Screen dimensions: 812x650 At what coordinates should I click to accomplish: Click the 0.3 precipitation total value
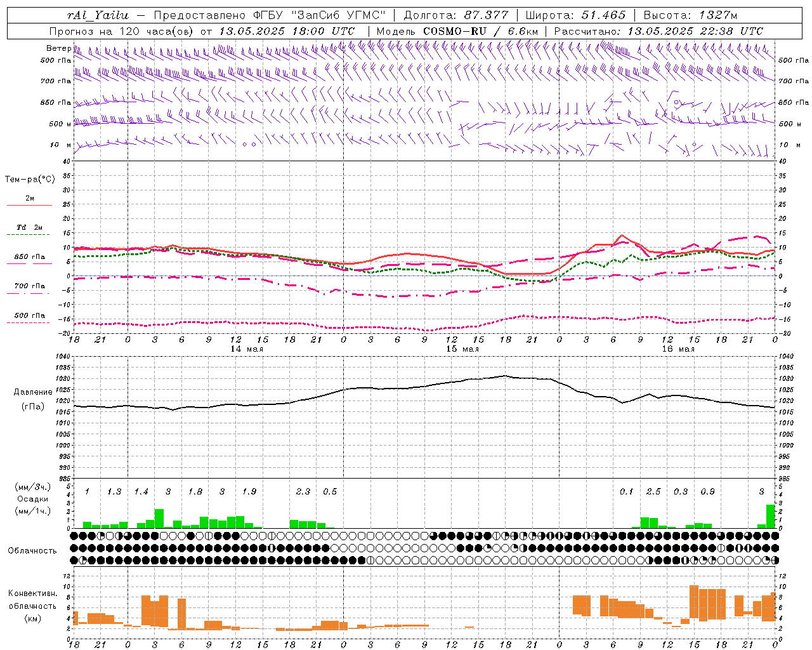(681, 492)
